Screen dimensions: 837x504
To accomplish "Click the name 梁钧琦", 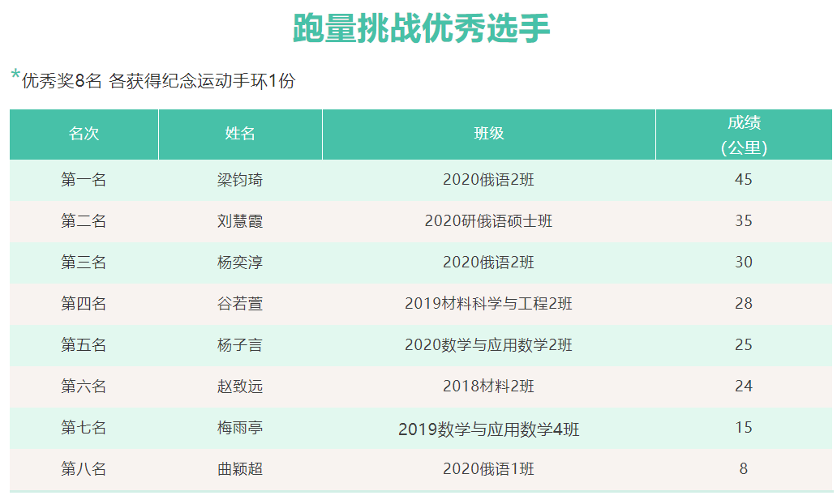I will pyautogui.click(x=240, y=180).
